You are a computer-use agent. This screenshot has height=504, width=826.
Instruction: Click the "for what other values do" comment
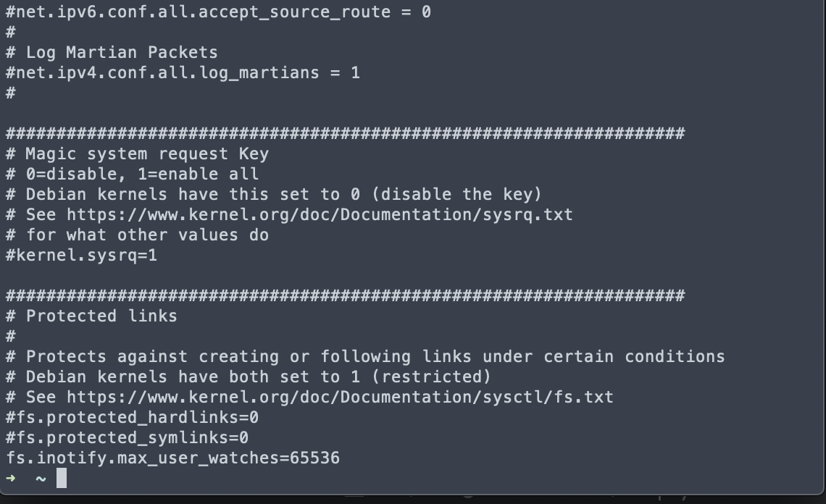pyautogui.click(x=147, y=235)
